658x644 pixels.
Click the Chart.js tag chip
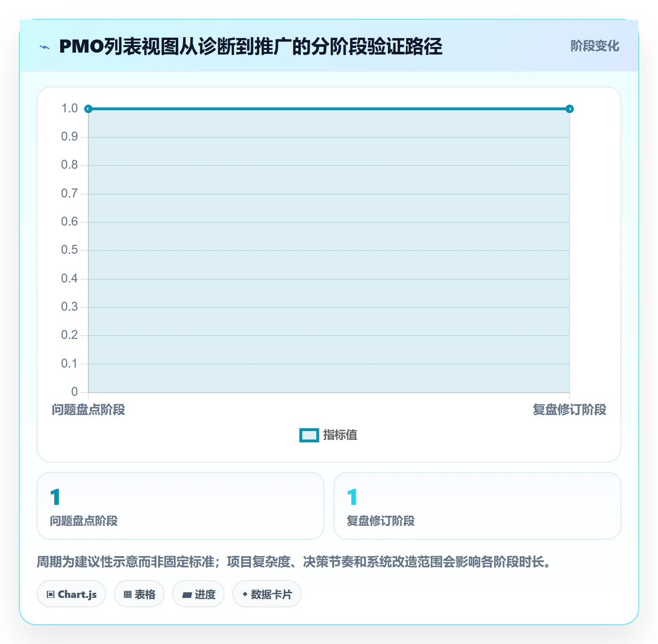71,594
